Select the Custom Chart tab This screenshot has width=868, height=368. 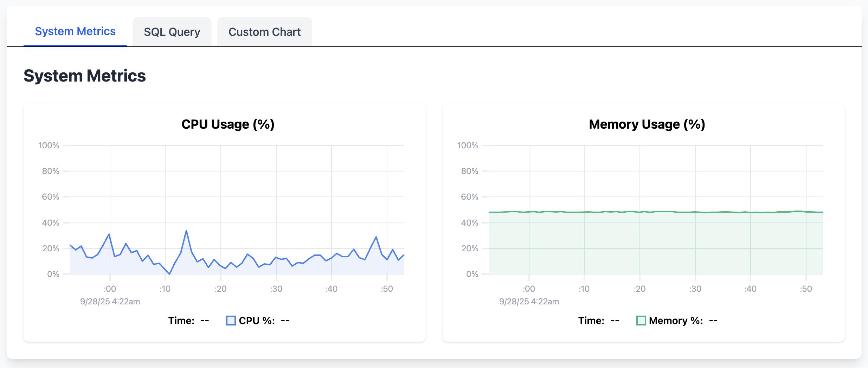pos(264,32)
